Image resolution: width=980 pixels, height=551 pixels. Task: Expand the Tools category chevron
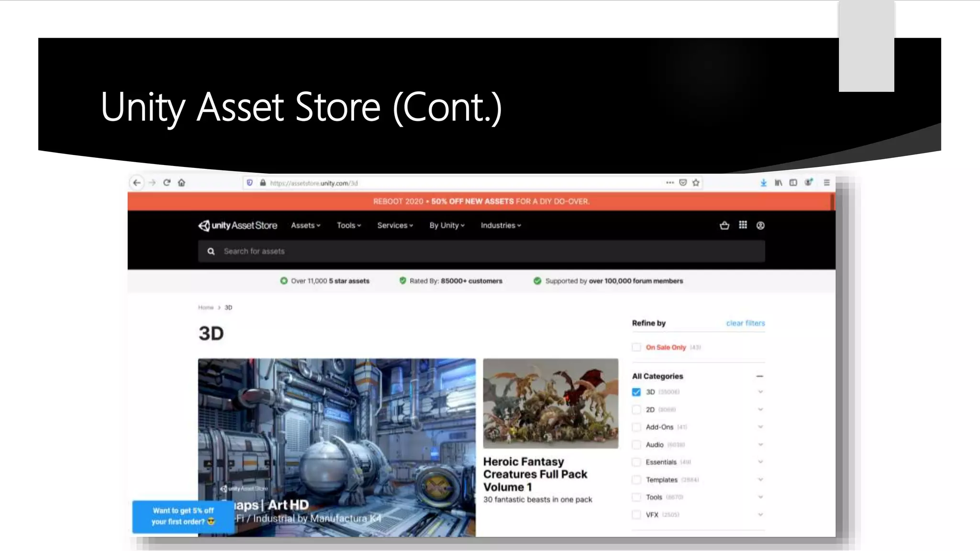(760, 497)
